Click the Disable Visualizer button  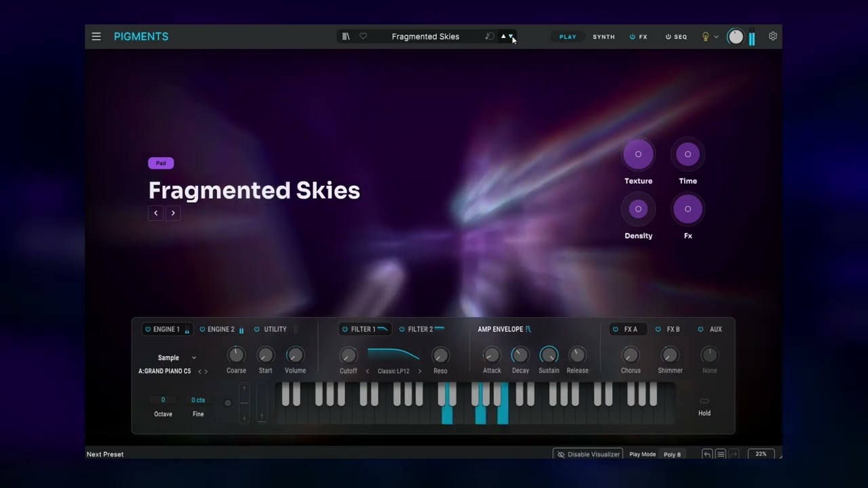coord(589,454)
